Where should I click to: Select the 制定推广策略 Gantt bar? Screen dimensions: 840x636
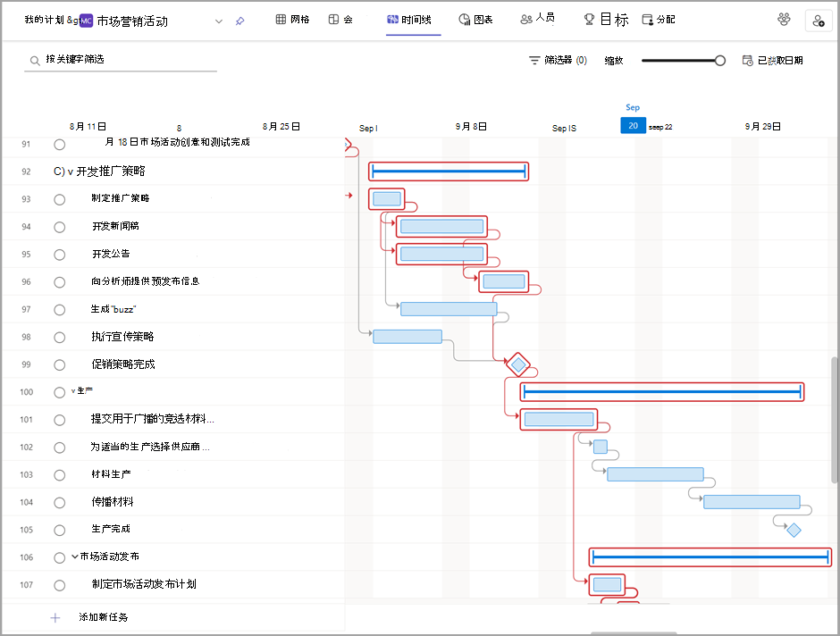tap(387, 199)
